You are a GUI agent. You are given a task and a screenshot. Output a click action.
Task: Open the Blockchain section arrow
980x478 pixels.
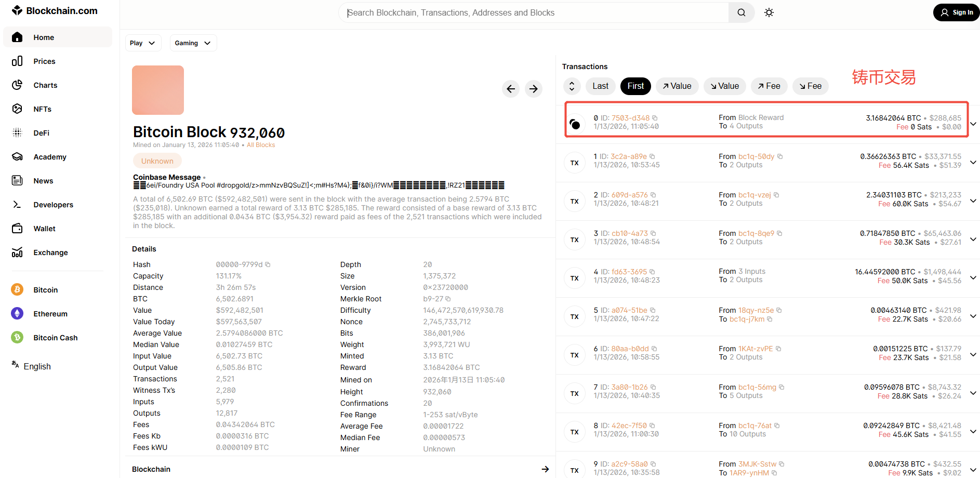click(545, 469)
